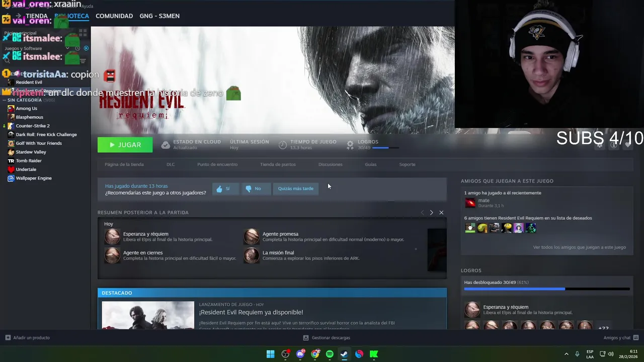Open the Stardew Valley game icon

tap(11, 152)
